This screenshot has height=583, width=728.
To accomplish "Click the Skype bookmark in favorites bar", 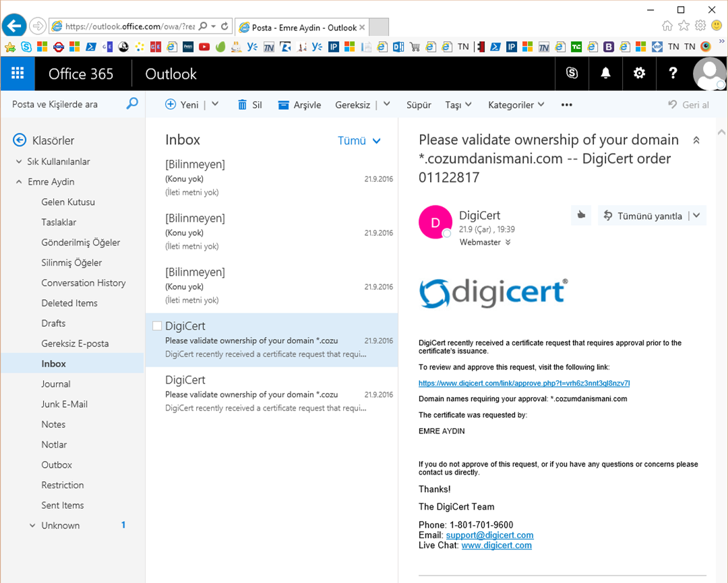I will (x=26, y=47).
